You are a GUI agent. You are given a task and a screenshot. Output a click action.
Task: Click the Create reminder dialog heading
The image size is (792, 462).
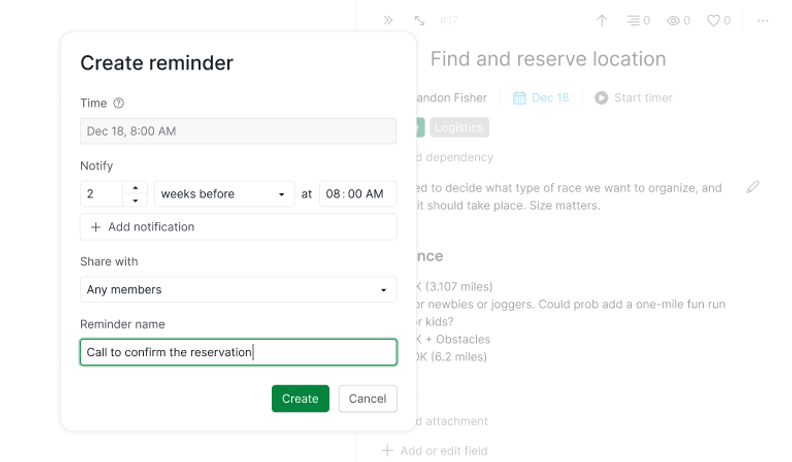[157, 63]
